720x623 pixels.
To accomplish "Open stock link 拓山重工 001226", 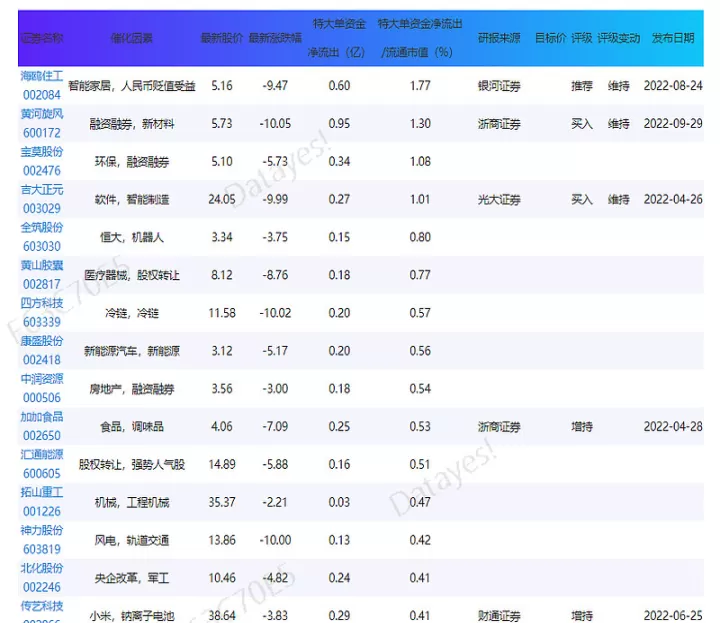I will [42, 502].
